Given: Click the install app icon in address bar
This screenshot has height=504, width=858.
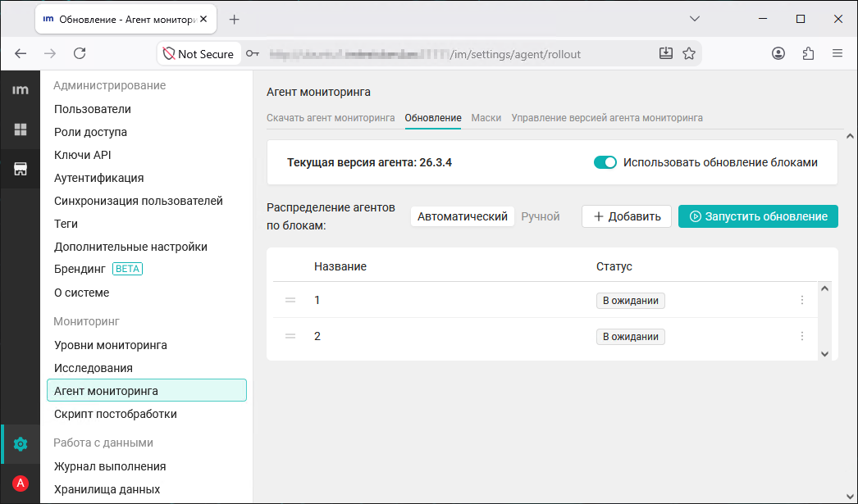Looking at the screenshot, I should click(x=666, y=53).
